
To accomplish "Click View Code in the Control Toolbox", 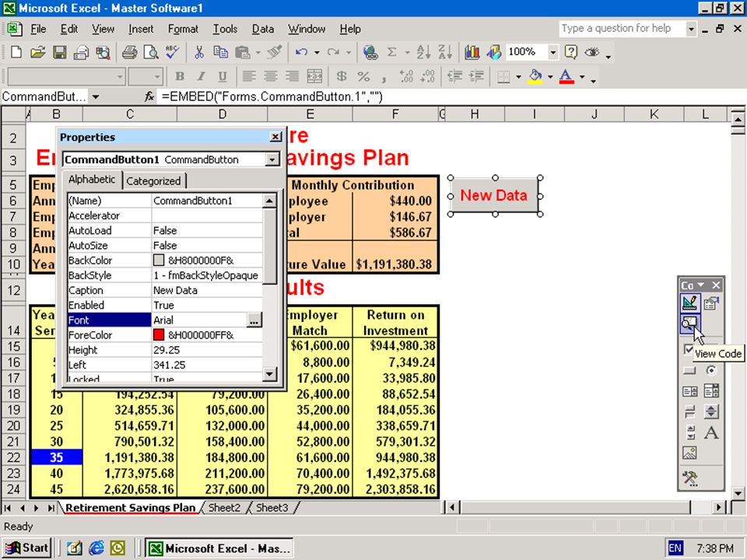I will (x=689, y=323).
